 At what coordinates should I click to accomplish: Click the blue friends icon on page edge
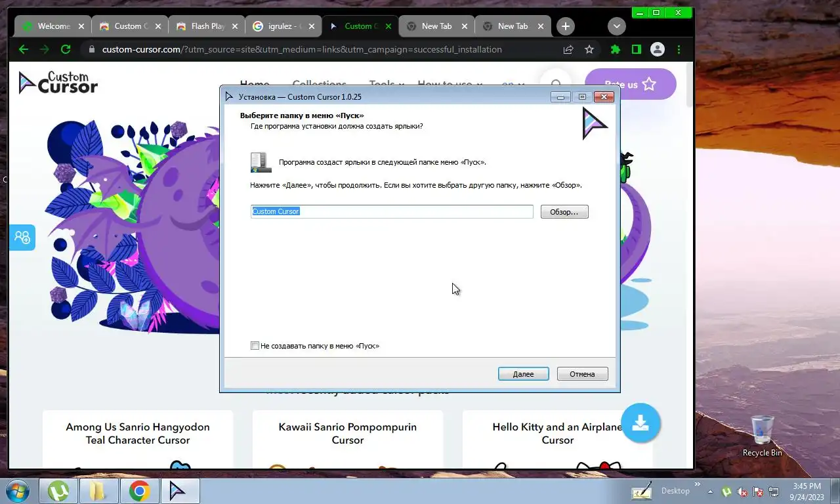click(22, 238)
